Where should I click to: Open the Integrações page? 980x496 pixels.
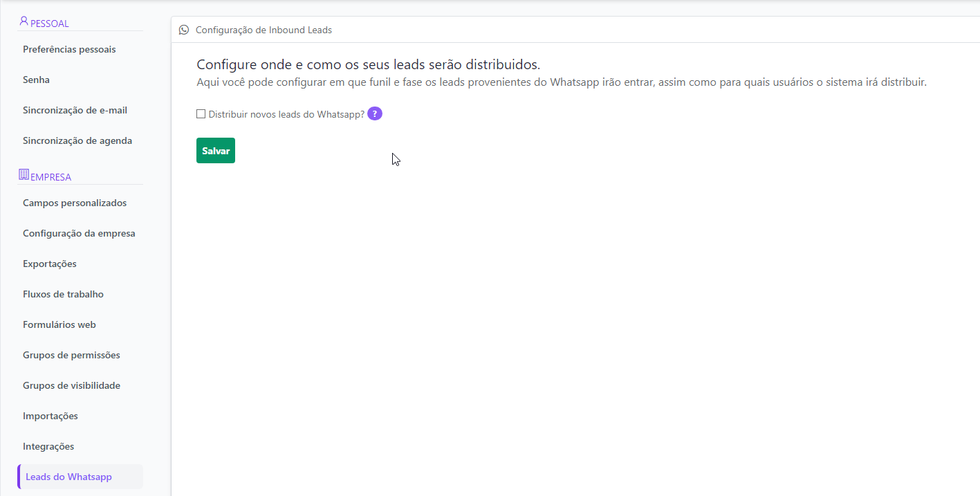pos(48,447)
